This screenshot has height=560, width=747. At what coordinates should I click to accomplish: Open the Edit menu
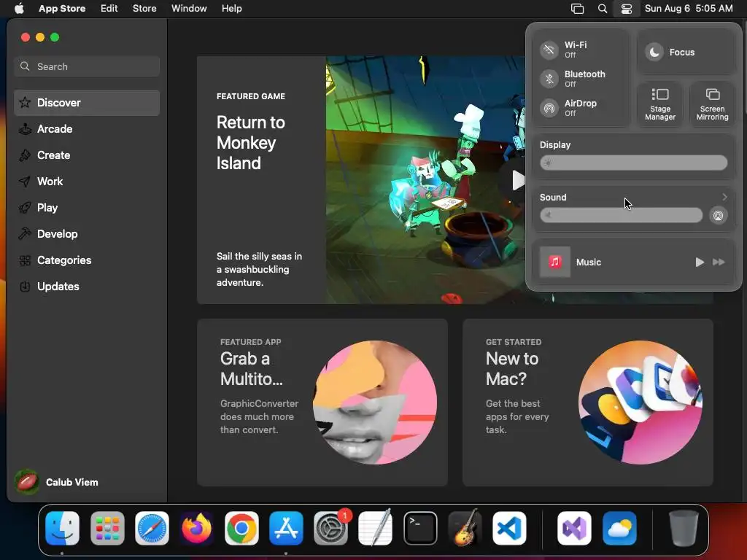109,8
